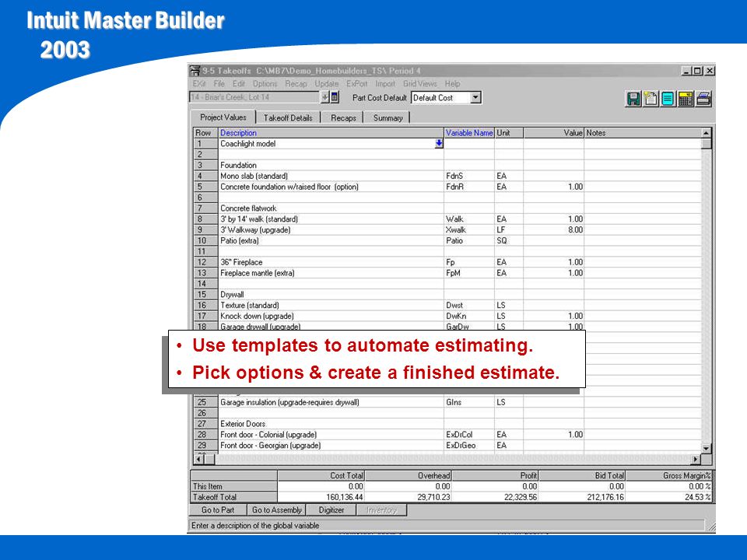Open the Options menu
747x560 pixels.
[265, 84]
